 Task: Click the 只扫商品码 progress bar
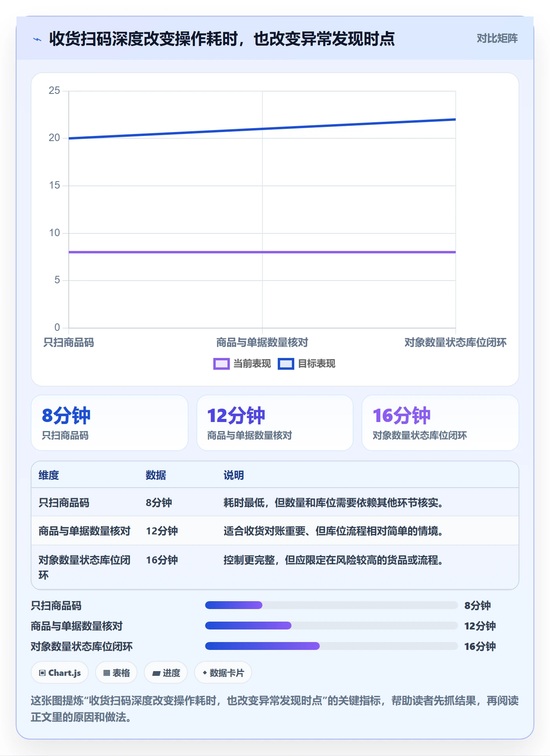click(x=332, y=605)
